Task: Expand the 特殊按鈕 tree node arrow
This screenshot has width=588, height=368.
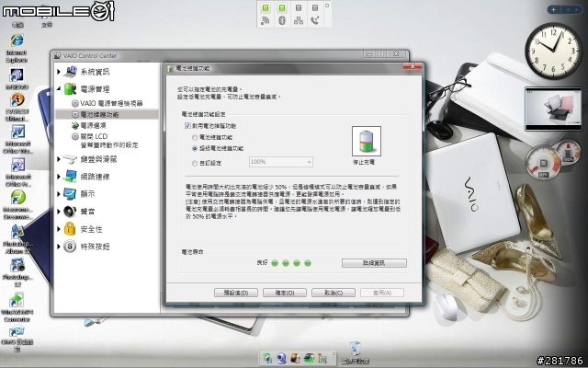Action: (x=59, y=247)
